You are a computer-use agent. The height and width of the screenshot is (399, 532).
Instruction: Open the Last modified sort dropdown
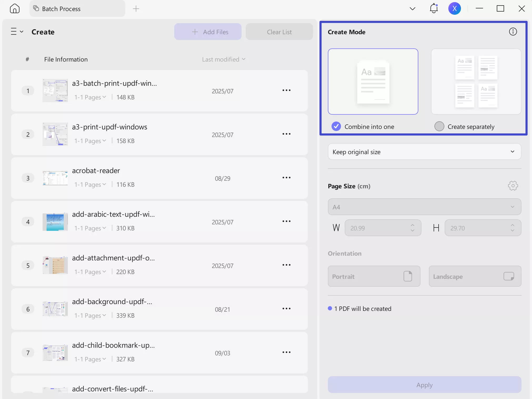(224, 59)
